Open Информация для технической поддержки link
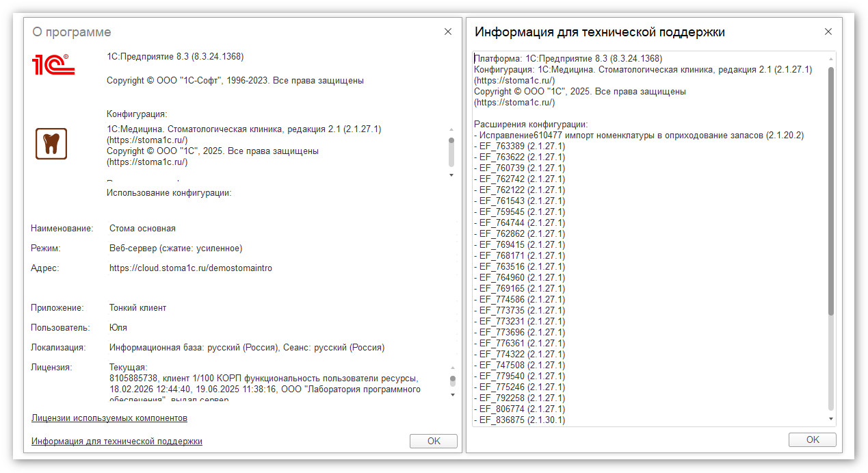868x473 pixels. pos(117,442)
